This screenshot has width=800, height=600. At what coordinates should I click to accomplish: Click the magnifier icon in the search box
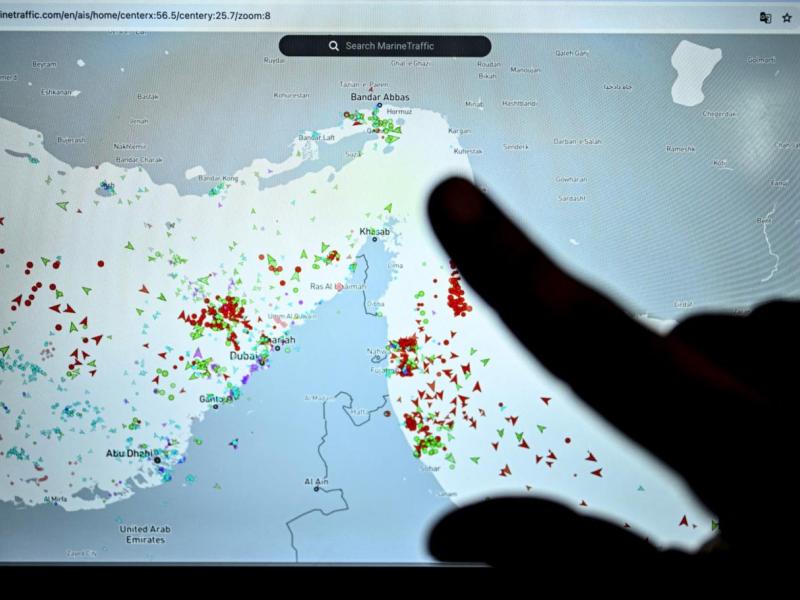(x=333, y=46)
